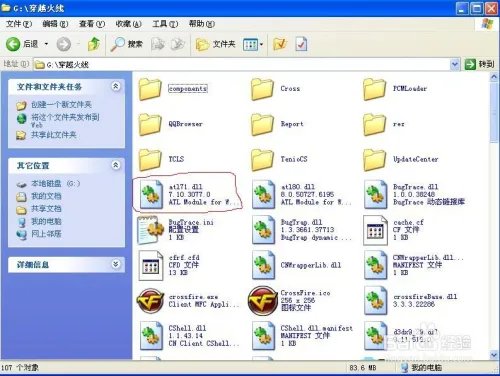500x376 pixels.
Task: Open the 工具 menu
Action: 165,24
